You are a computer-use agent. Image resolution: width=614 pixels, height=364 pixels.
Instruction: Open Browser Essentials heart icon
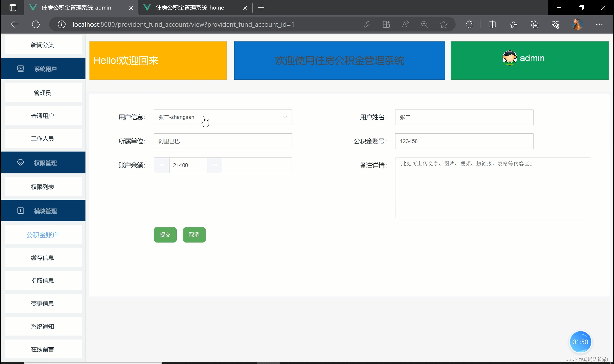coord(556,24)
